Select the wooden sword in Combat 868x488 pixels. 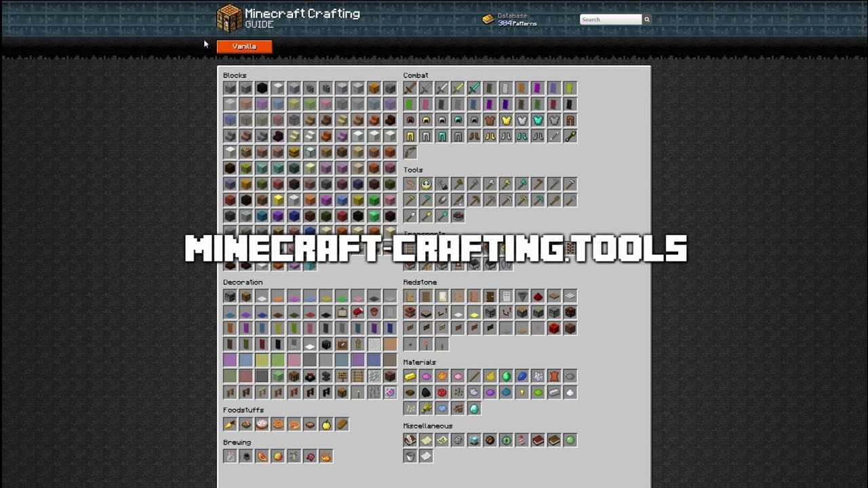(410, 88)
